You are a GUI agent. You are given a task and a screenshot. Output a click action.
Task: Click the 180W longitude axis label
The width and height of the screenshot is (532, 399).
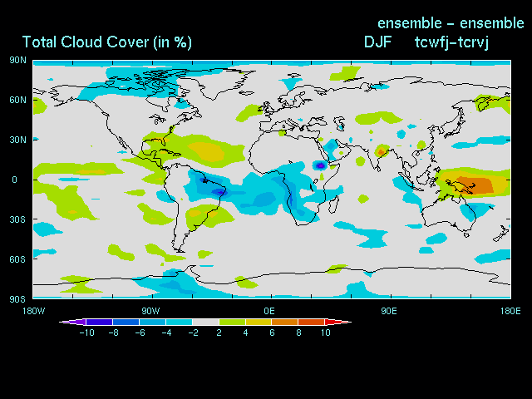(33, 311)
